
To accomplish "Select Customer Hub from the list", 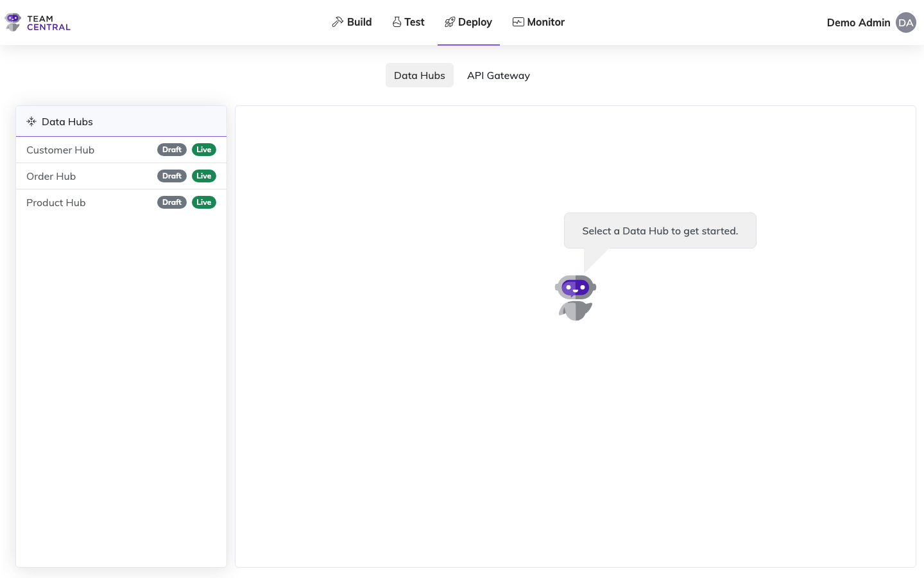I will pyautogui.click(x=60, y=150).
